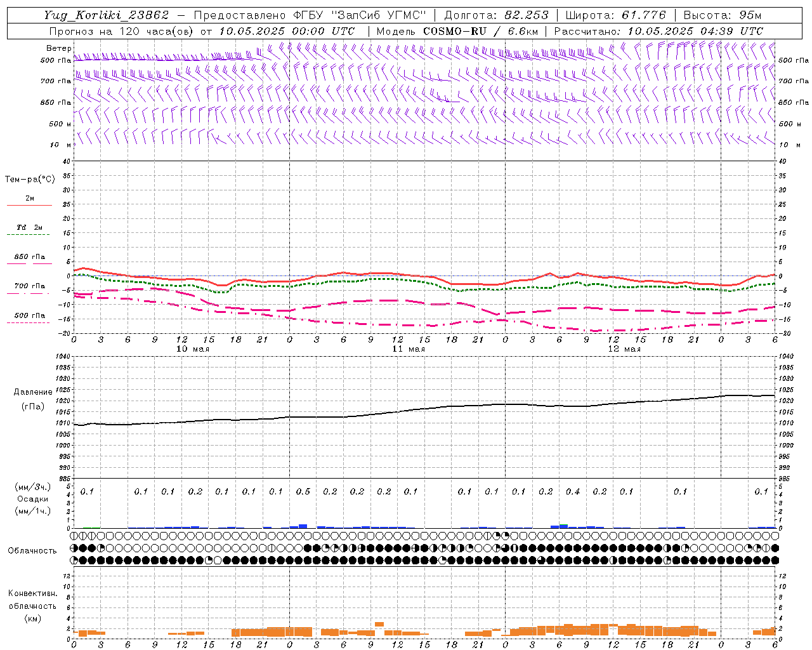
Task: Click the Долгота: 82.253 longitude field
Action: pos(496,15)
